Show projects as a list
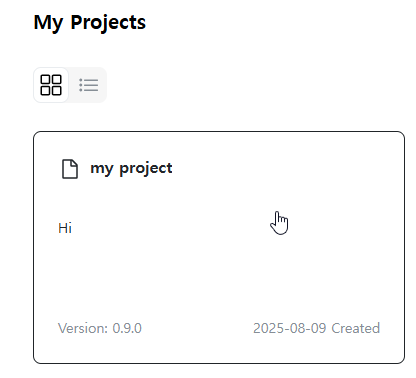 click(88, 85)
